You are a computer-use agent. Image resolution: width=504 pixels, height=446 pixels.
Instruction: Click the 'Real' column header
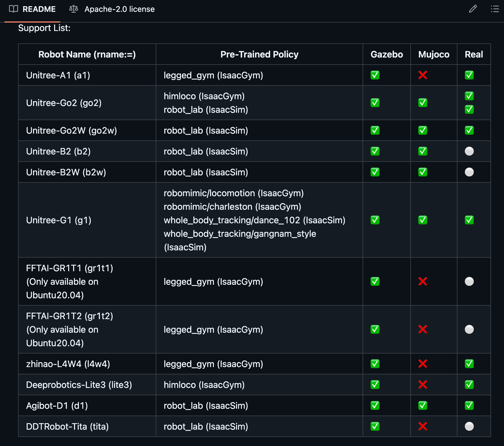point(474,54)
